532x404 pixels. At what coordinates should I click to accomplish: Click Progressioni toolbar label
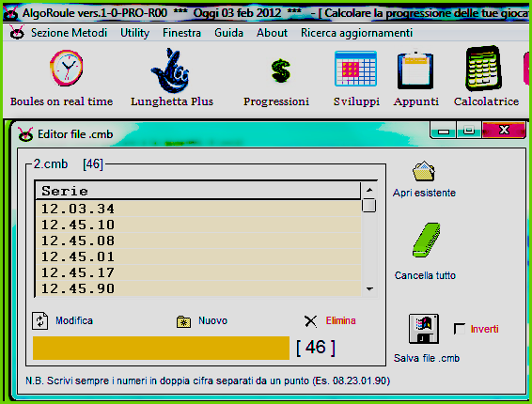(x=276, y=101)
